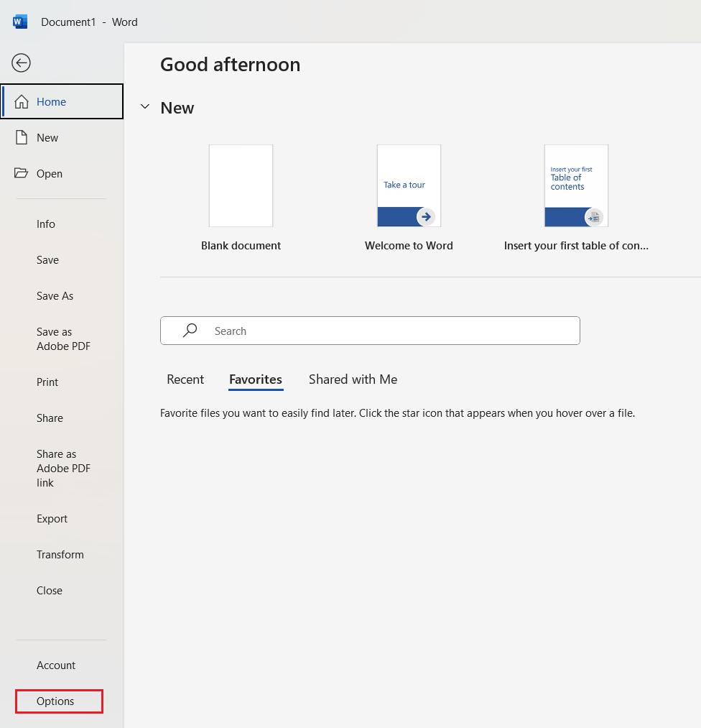Screen dimensions: 701x728
Task: Click the 'Welcome to Word' label
Action: click(x=409, y=246)
